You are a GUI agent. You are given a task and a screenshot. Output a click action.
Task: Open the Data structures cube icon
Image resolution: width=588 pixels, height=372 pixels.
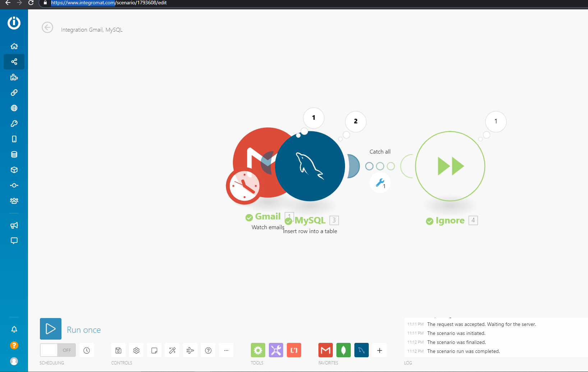click(x=14, y=170)
